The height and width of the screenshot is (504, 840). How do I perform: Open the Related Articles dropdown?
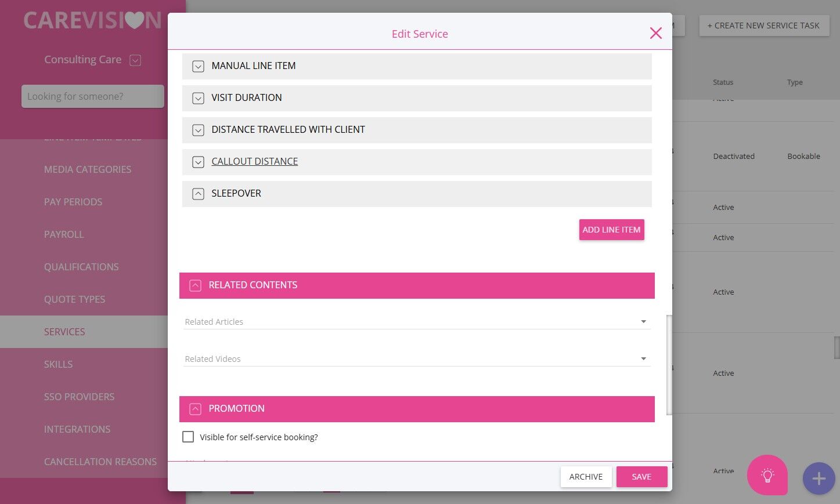[x=643, y=322]
